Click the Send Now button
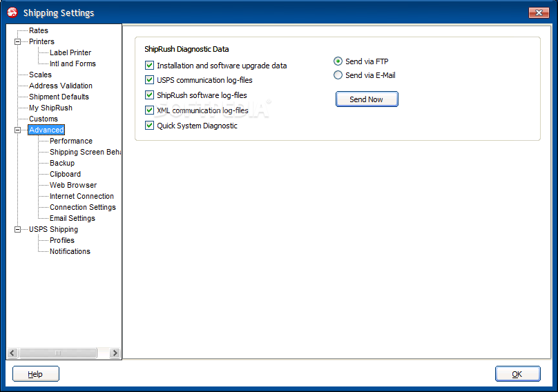 pyautogui.click(x=367, y=99)
